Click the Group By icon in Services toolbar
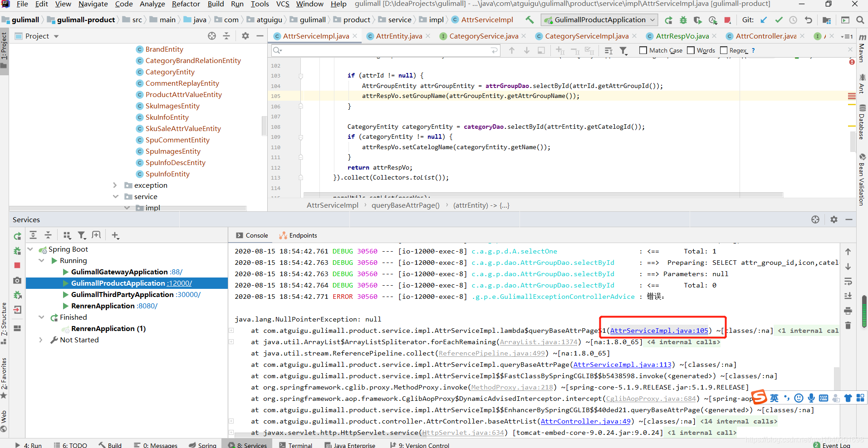 tap(67, 235)
